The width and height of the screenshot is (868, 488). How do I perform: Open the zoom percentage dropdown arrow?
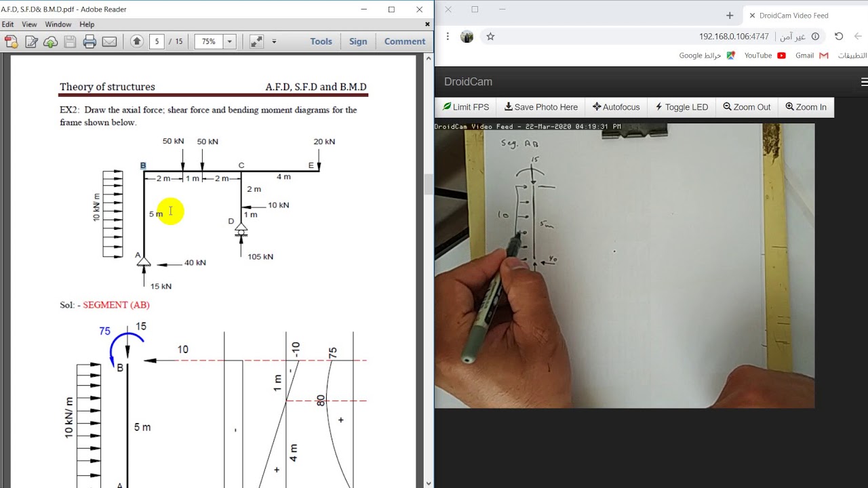tap(229, 41)
